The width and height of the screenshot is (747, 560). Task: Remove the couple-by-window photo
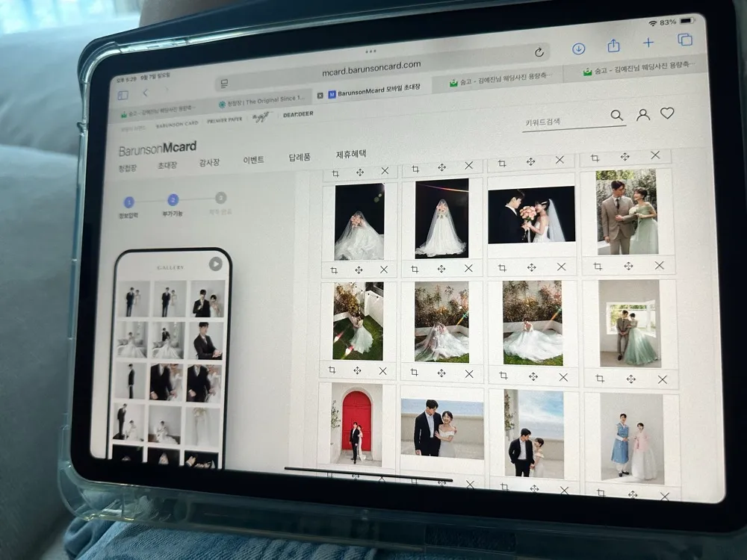[x=662, y=379]
